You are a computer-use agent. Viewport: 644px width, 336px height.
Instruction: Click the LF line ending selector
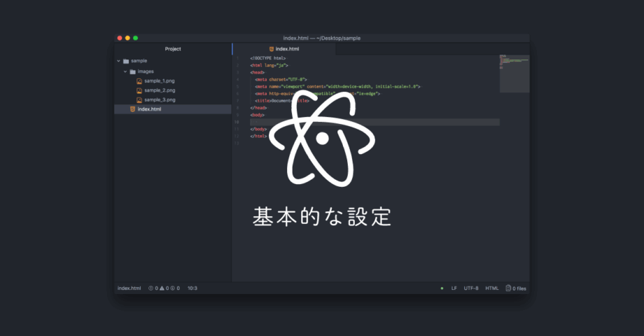click(x=454, y=288)
